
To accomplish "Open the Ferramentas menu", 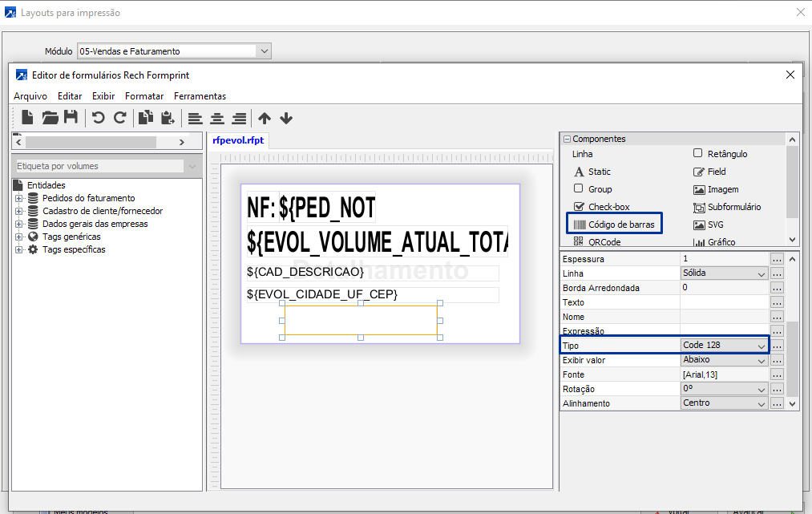I will (200, 96).
